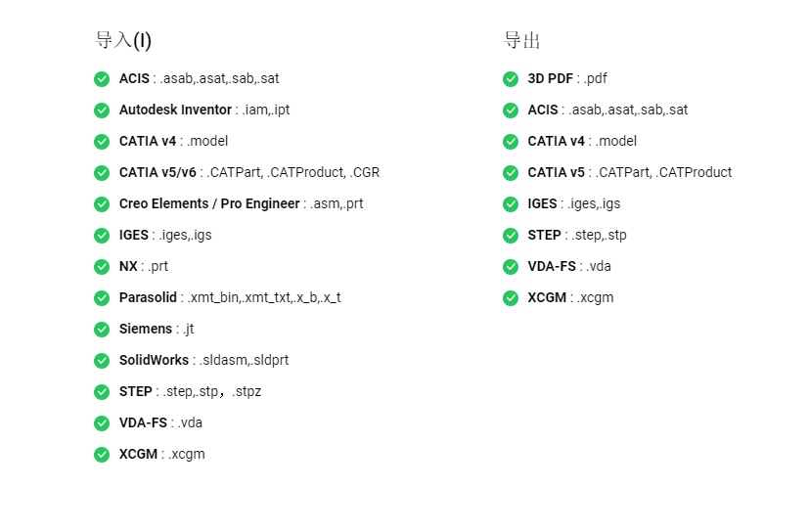This screenshot has height=532, width=808.
Task: Click the SolidWorks .sldasm,.sldprt text
Action: [244, 360]
